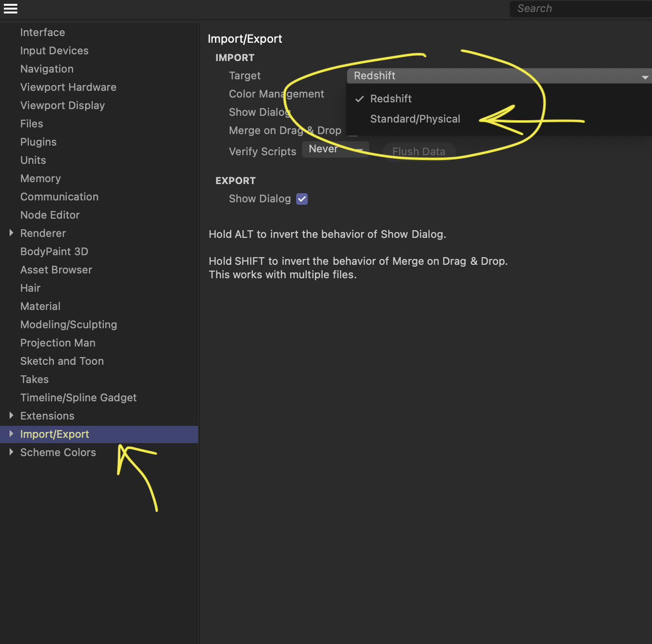Select the Files category

(x=32, y=124)
